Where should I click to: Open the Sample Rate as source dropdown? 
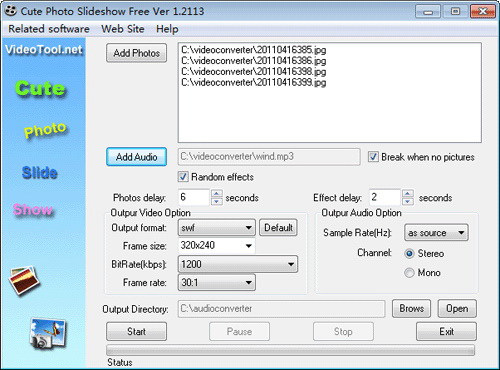point(436,233)
